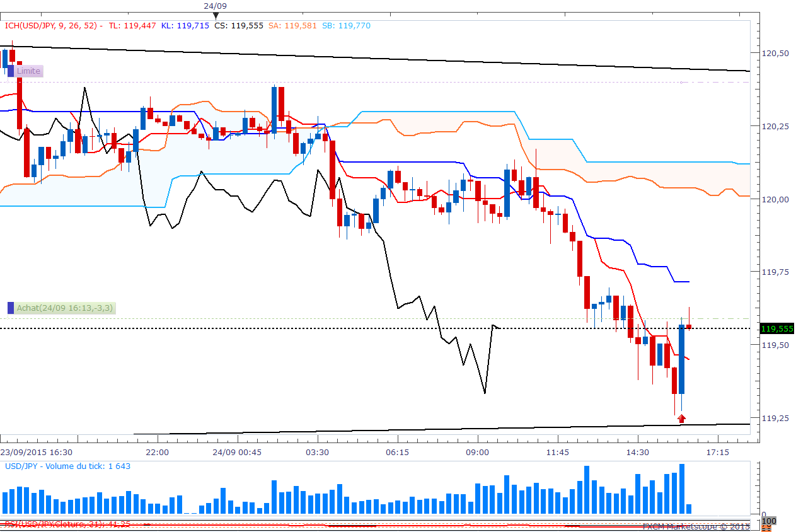Click the 119,75 price axis label
Screen dimensions: 796x532
click(x=775, y=272)
